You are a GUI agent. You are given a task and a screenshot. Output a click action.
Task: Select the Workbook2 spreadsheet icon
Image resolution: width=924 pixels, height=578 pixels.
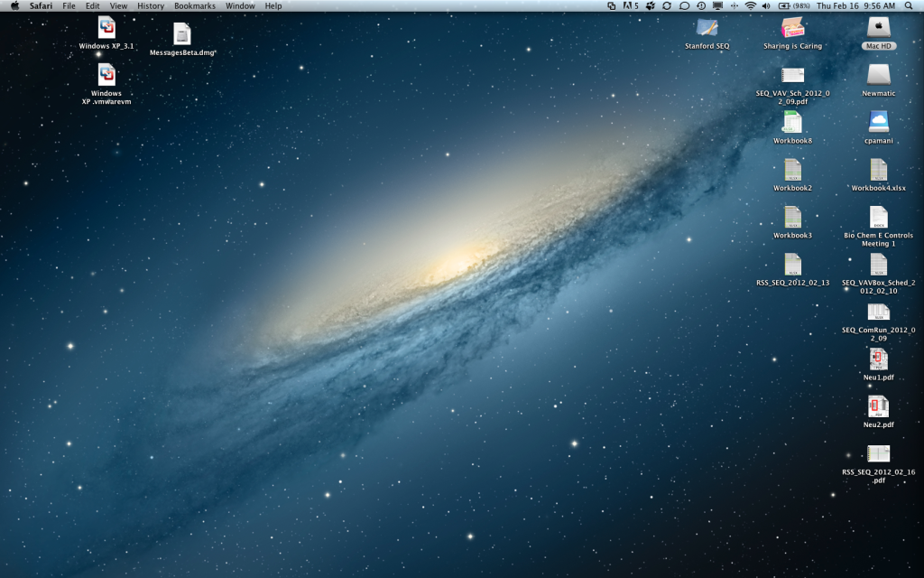point(792,169)
